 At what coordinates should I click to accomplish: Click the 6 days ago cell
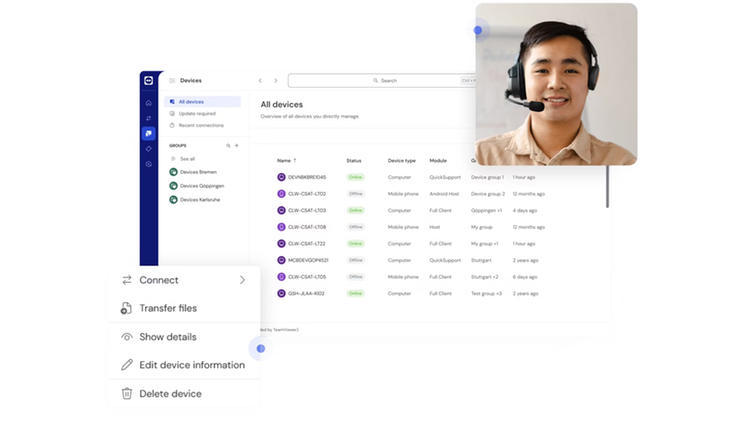click(525, 277)
